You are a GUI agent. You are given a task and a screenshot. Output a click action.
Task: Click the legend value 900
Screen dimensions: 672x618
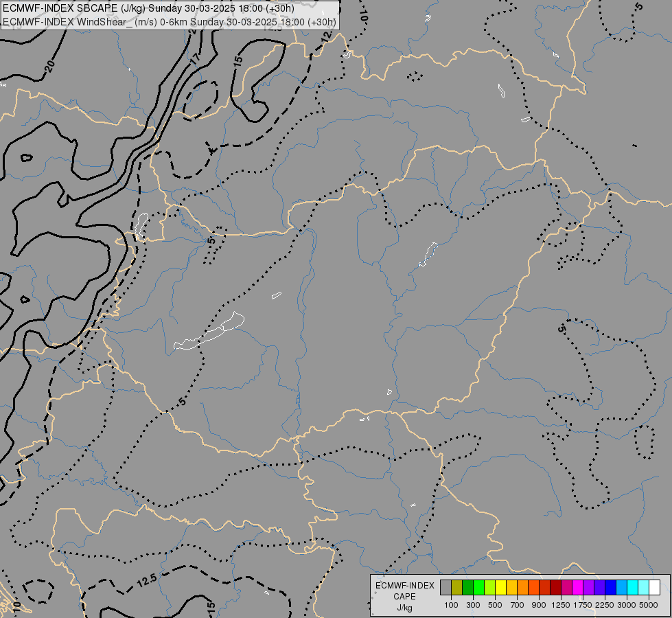(539, 605)
